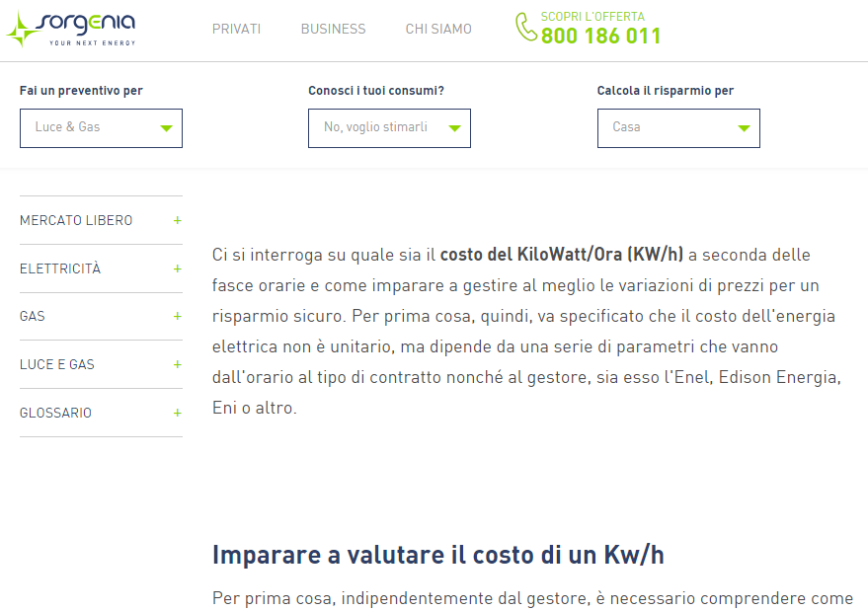The height and width of the screenshot is (611, 868).
Task: Click the 800 186 011 phone number
Action: 600,37
